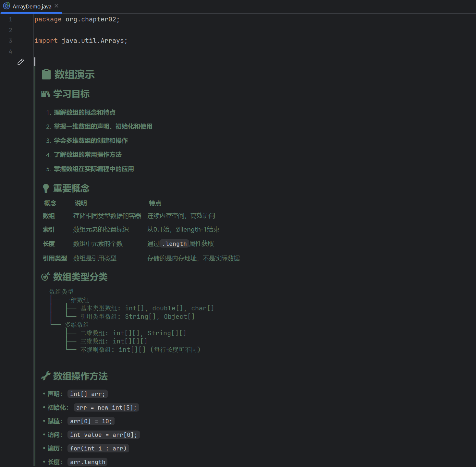Image resolution: width=476 pixels, height=467 pixels.
Task: Click code snippet int value = arr[0];
Action: coord(104,435)
